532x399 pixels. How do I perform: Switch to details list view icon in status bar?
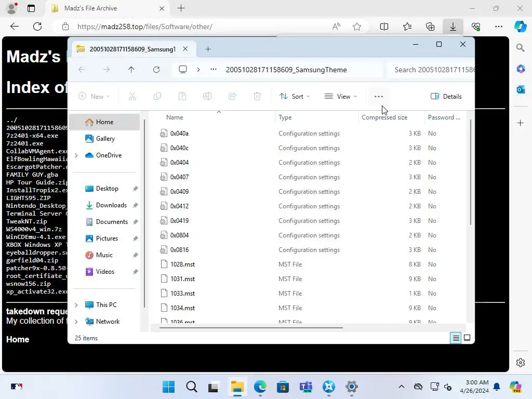click(x=456, y=338)
